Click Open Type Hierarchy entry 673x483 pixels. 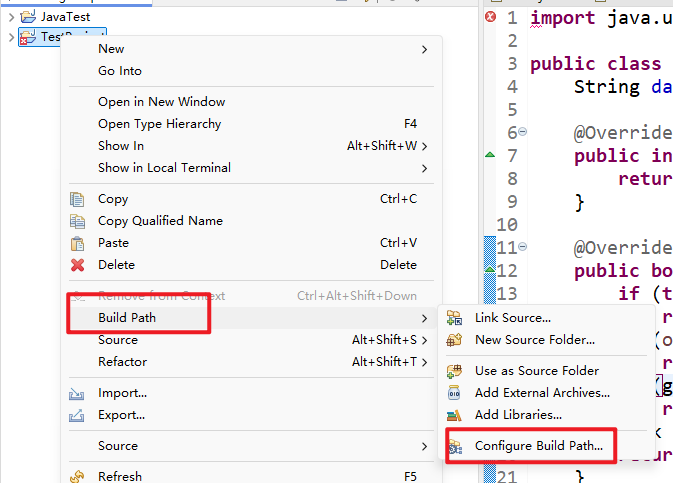coord(159,124)
